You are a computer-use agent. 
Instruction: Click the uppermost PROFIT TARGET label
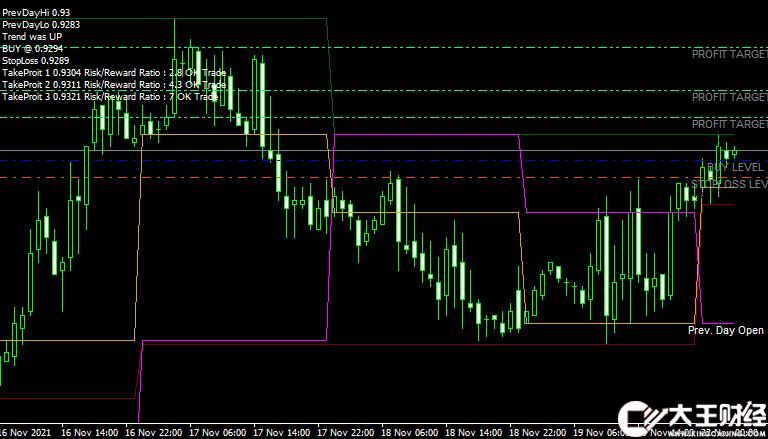pyautogui.click(x=729, y=54)
